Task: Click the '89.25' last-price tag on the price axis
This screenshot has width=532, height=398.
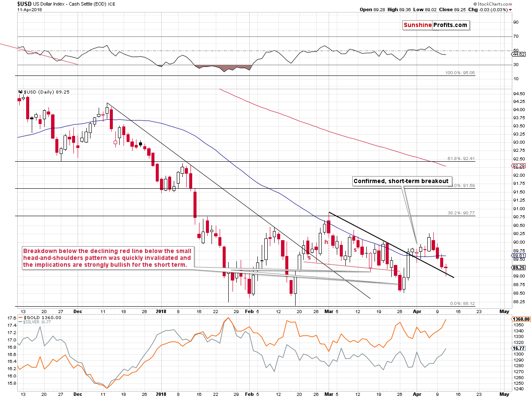Action: (519, 267)
